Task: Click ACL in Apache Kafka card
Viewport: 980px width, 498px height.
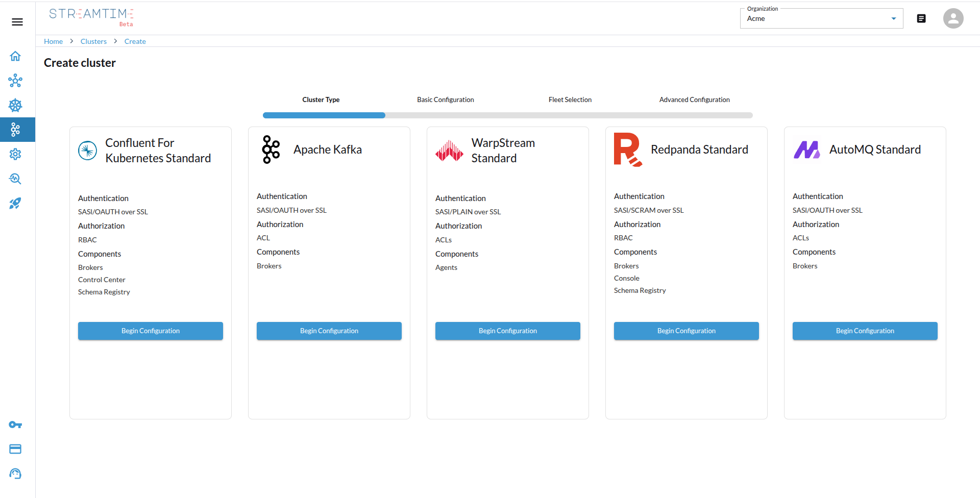Action: pyautogui.click(x=263, y=238)
